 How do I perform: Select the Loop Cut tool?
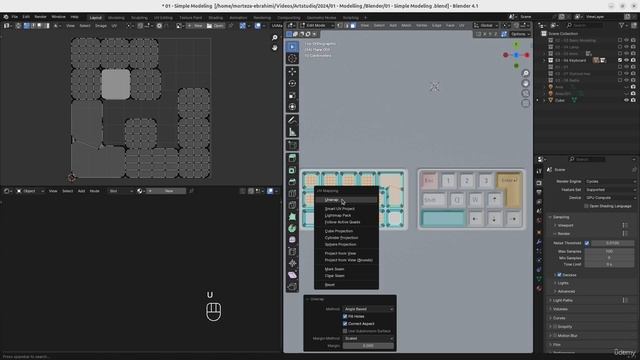click(292, 193)
